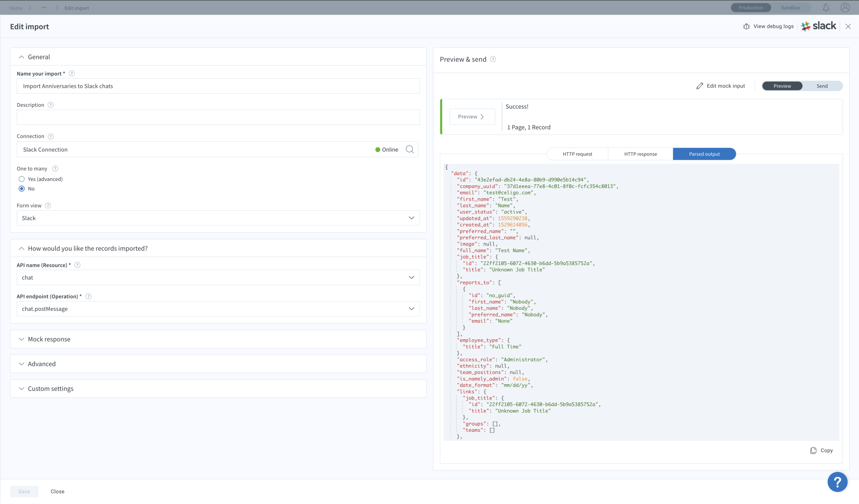Expand the Mock response section
This screenshot has width=859, height=504.
[218, 339]
